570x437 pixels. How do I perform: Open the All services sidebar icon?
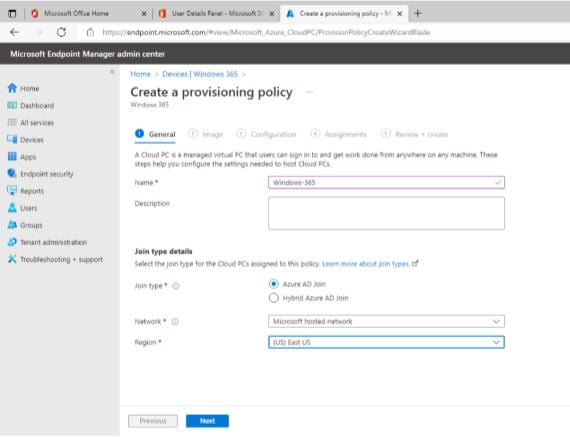pos(12,122)
